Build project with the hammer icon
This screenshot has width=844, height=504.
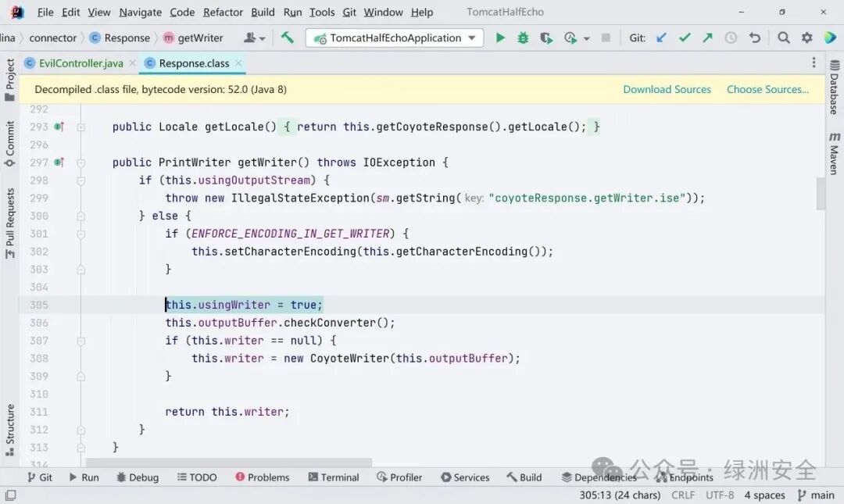click(x=288, y=38)
